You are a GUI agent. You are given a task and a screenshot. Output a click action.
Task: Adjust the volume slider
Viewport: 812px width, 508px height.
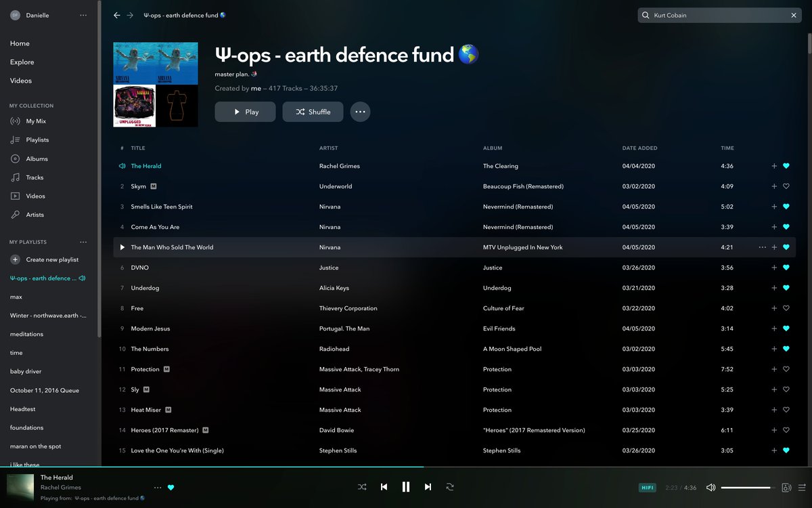pos(748,488)
